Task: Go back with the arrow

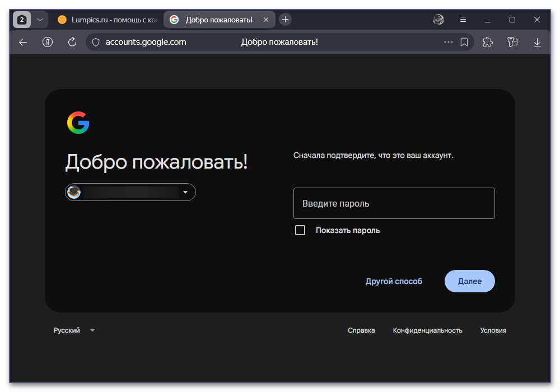Action: [x=23, y=42]
